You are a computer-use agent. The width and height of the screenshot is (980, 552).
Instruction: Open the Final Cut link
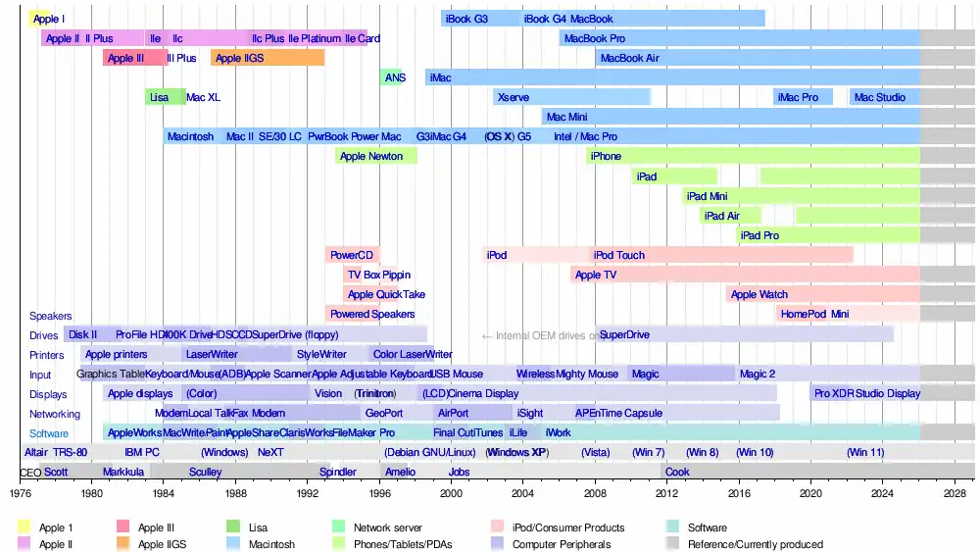pos(454,432)
